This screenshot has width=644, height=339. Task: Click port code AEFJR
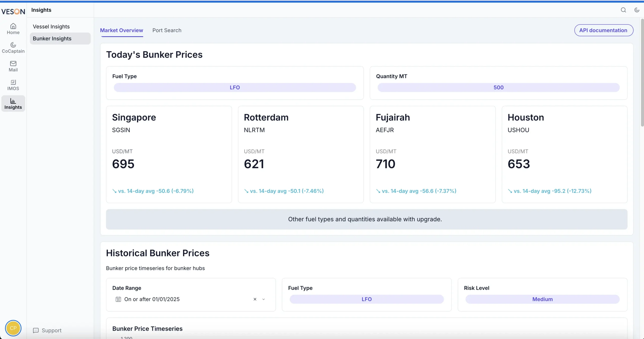tap(385, 130)
